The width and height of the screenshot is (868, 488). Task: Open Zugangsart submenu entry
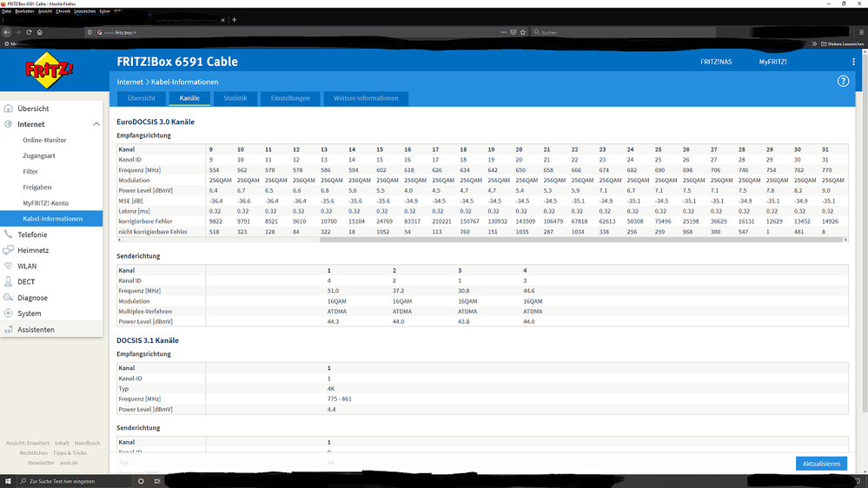(39, 156)
